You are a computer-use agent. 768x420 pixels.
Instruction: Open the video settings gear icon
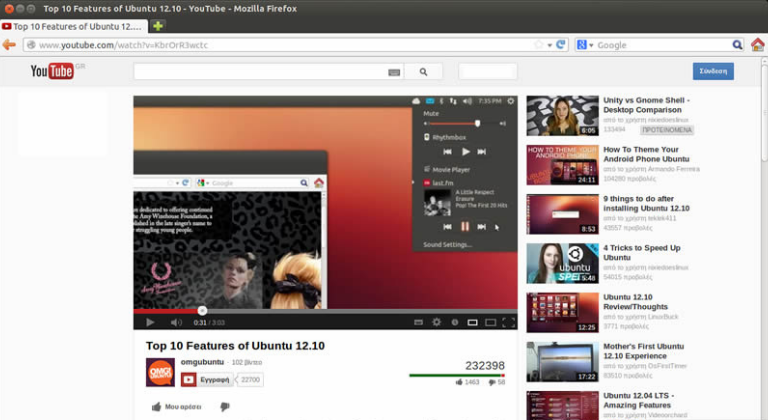pyautogui.click(x=436, y=322)
